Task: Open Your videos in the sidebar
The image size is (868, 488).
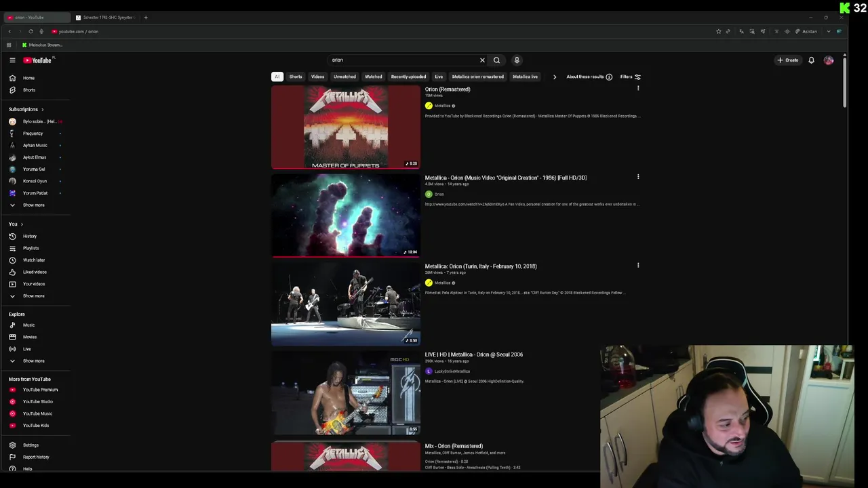Action: point(35,284)
